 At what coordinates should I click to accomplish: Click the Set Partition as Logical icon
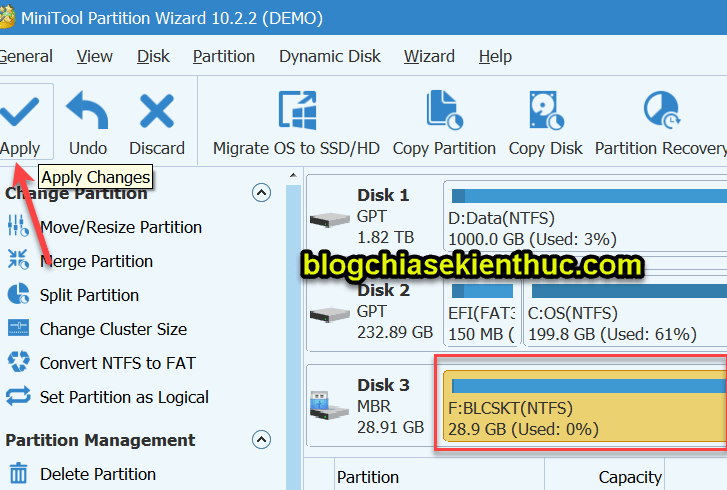click(18, 396)
